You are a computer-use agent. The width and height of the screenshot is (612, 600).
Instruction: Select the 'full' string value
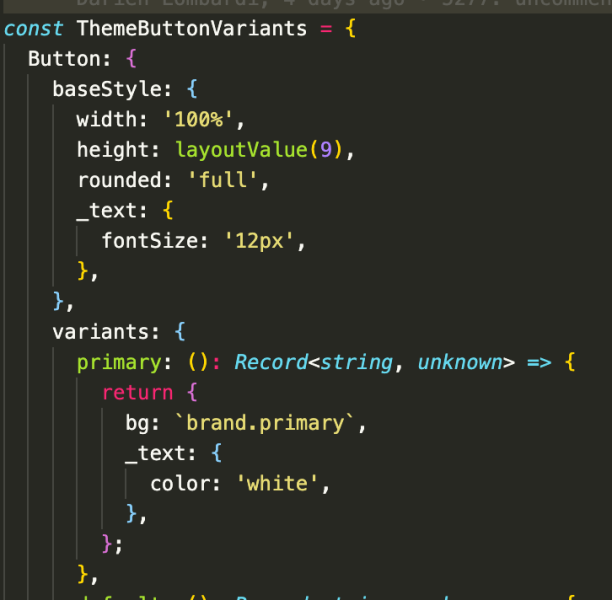click(x=223, y=180)
